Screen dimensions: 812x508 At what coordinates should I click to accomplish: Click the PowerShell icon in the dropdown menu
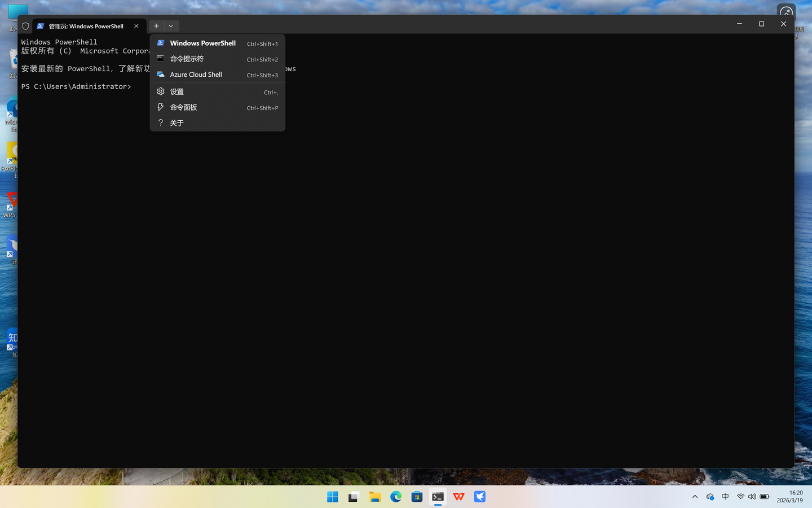pos(161,43)
